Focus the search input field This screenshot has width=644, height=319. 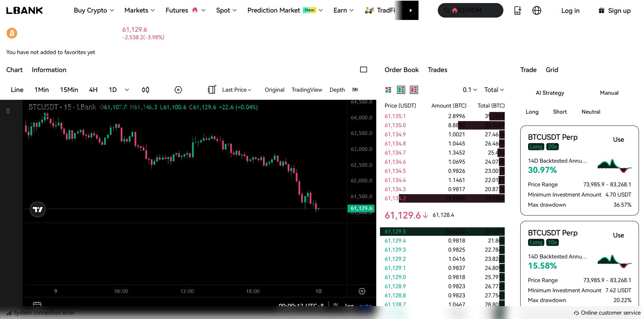coord(470,10)
